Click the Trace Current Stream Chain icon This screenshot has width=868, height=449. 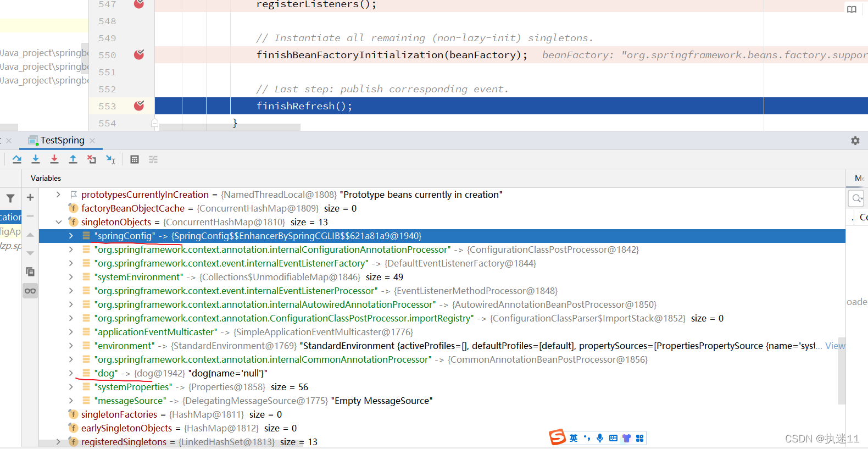[153, 159]
